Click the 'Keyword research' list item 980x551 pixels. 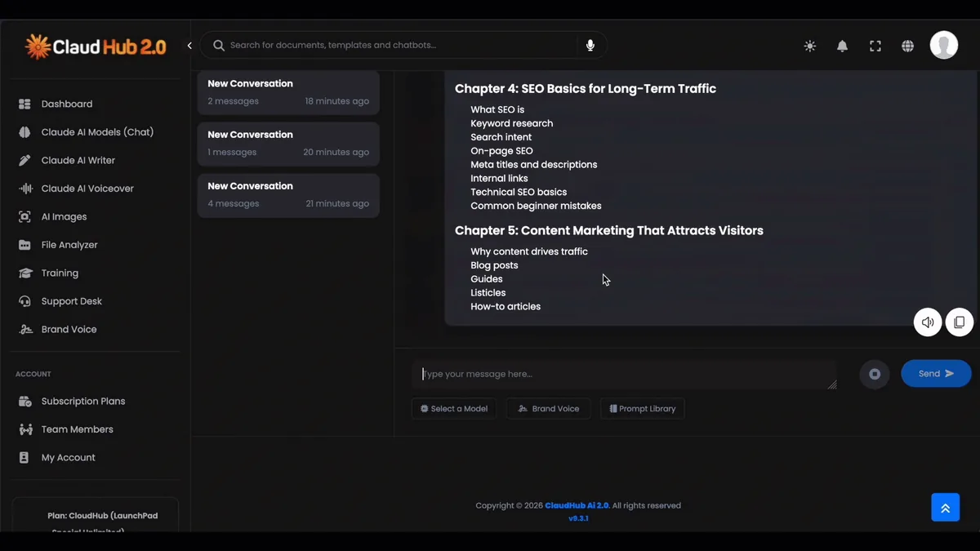pyautogui.click(x=511, y=123)
